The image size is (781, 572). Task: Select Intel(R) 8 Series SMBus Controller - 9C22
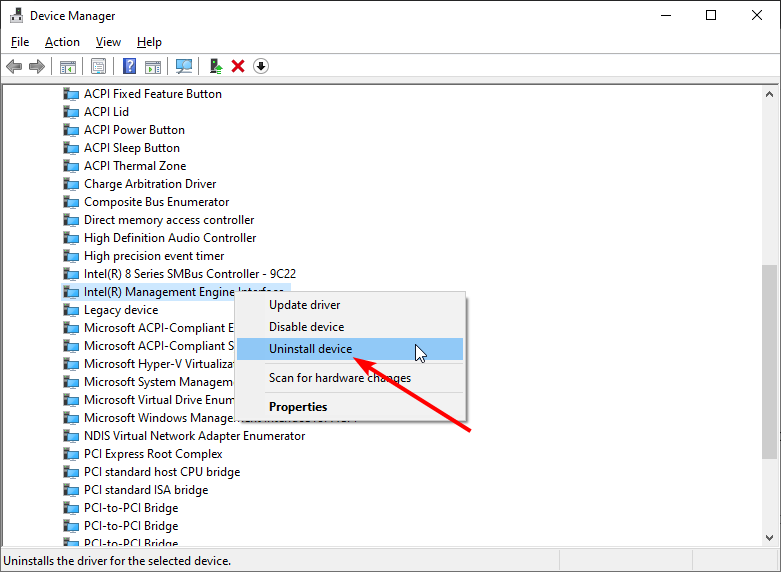(x=190, y=274)
